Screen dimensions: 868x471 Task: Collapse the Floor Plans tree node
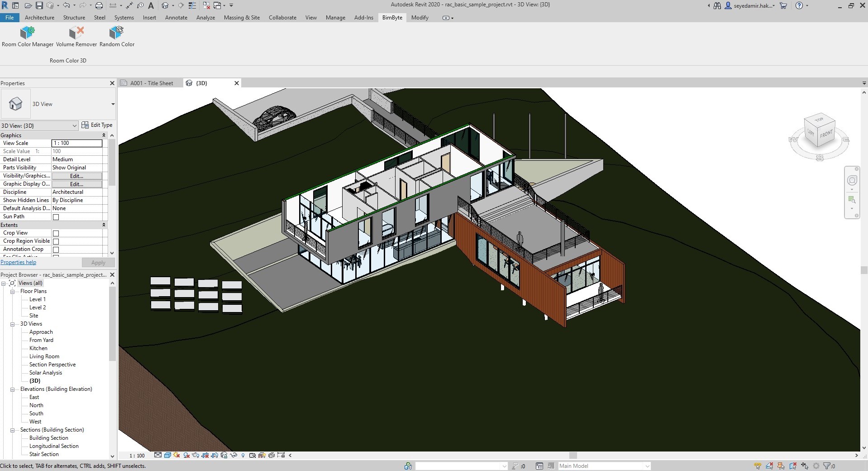click(13, 291)
